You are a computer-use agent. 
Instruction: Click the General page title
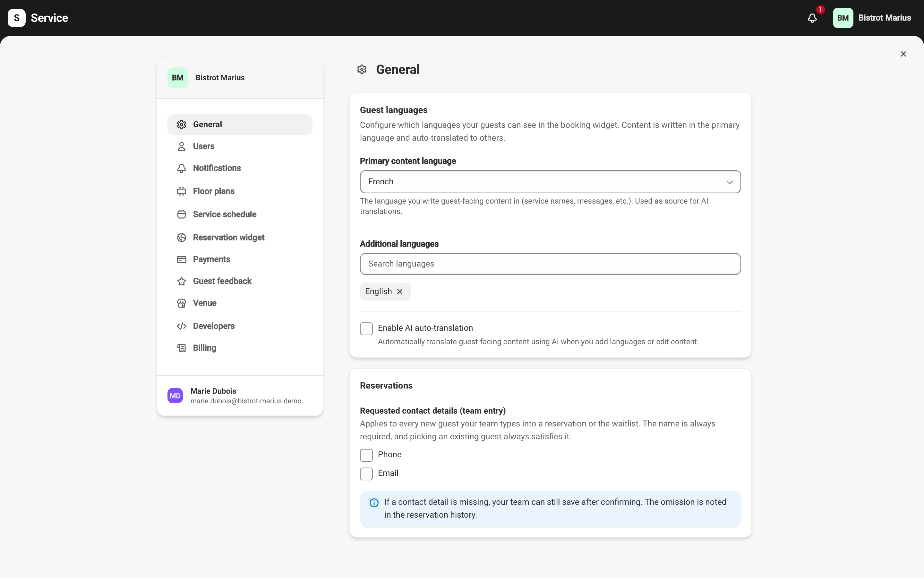point(398,70)
